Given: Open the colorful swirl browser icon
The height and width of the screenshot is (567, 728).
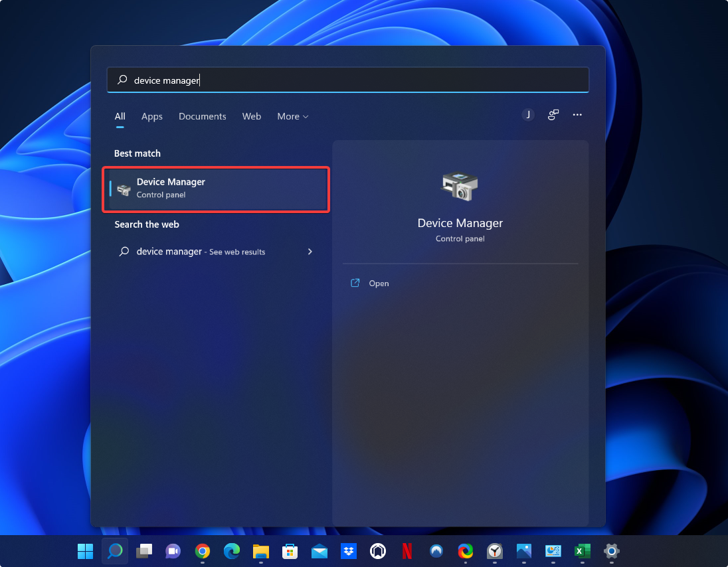Looking at the screenshot, I should (x=466, y=551).
